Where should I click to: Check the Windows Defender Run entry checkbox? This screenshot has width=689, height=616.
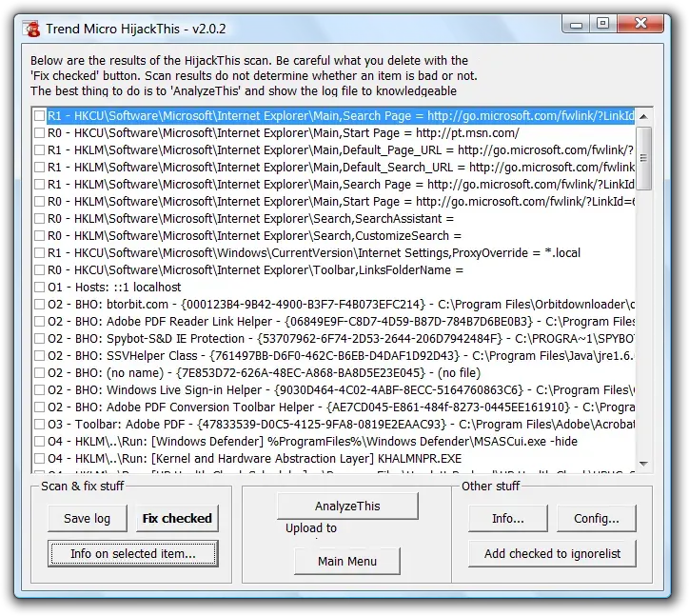[40, 442]
